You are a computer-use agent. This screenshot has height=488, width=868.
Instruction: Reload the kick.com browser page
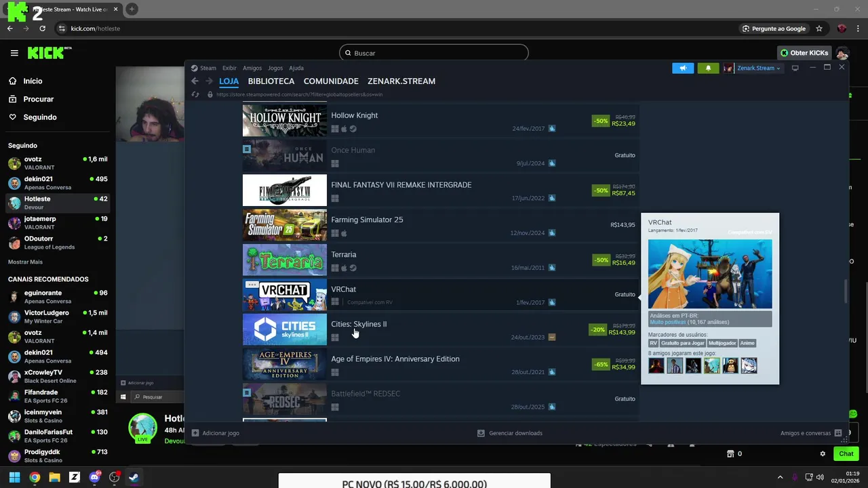42,28
